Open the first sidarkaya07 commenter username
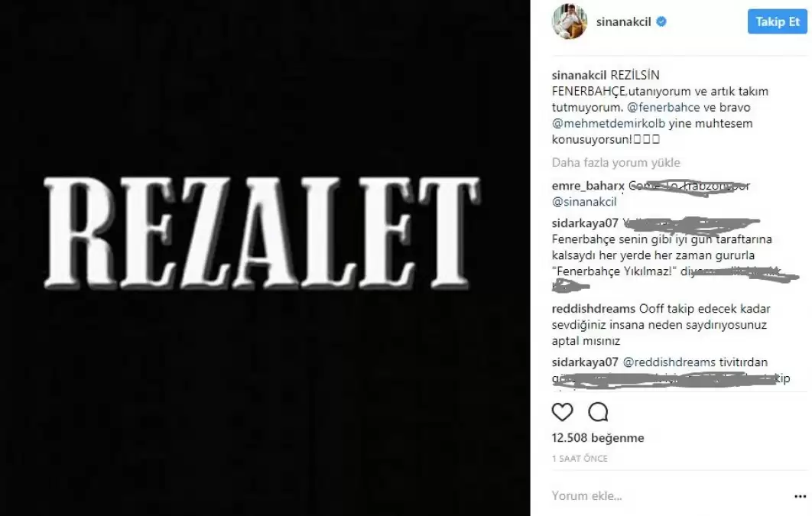812x516 pixels. pyautogui.click(x=585, y=223)
